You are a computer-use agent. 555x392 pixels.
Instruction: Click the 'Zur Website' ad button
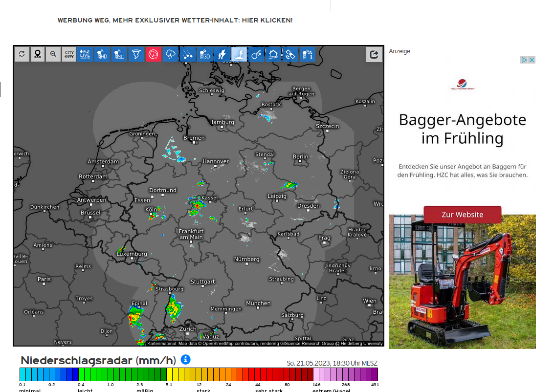tap(462, 215)
